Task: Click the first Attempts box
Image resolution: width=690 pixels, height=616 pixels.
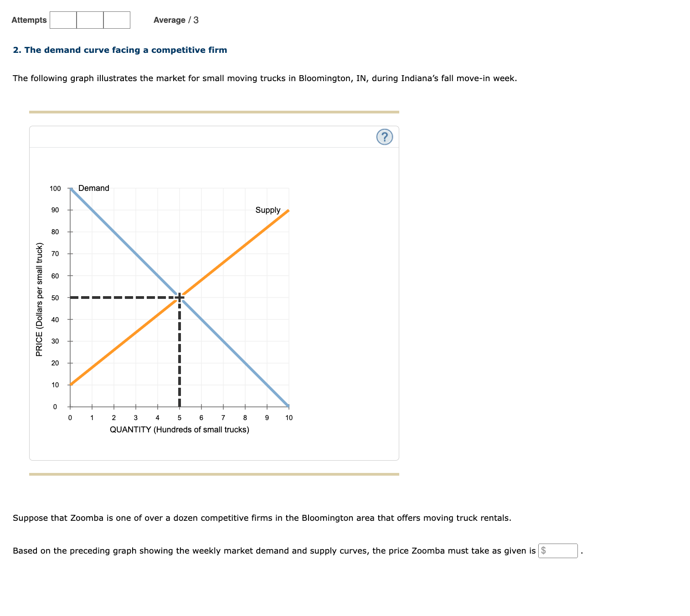Action: (x=62, y=20)
